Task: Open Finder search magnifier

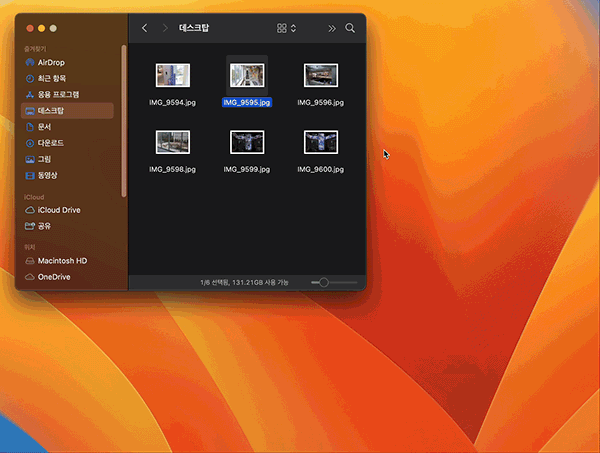Action: point(350,28)
